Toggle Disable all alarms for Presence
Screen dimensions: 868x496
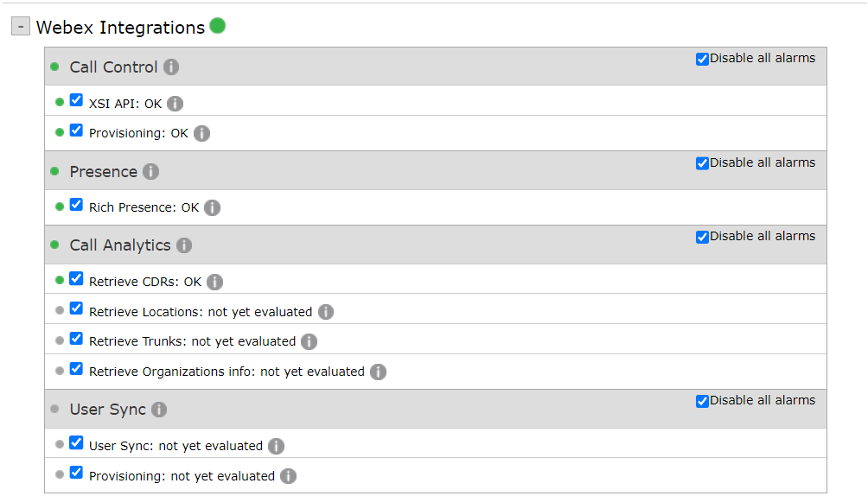tap(702, 163)
